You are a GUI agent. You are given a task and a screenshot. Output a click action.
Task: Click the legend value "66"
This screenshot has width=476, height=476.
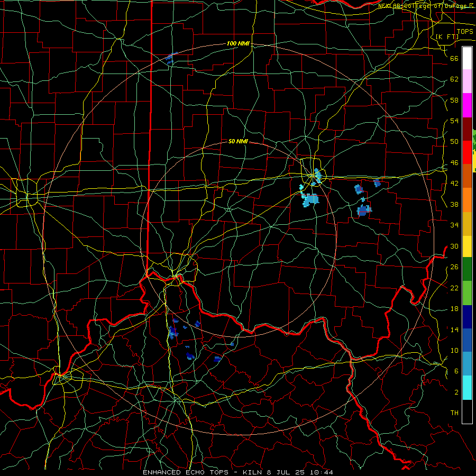point(454,58)
